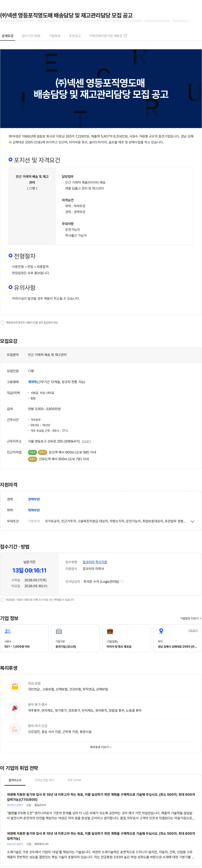The image size is (202, 868).
Task: Click the 연봉 3,500~3,600만원 salary text
Action: click(x=44, y=409)
